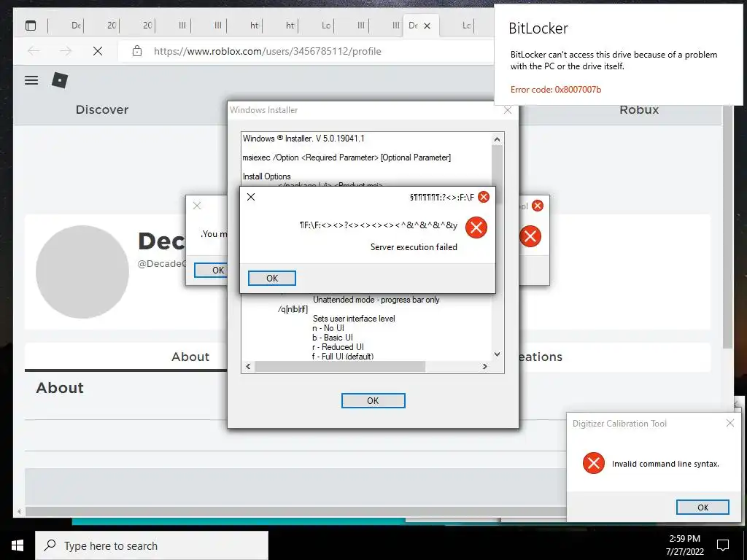This screenshot has height=560, width=747.
Task: Click the small red title icon of the hidden right dialog
Action: click(538, 206)
